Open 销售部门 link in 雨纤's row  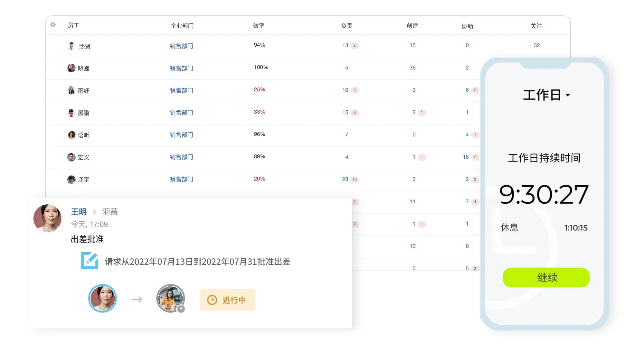click(182, 90)
